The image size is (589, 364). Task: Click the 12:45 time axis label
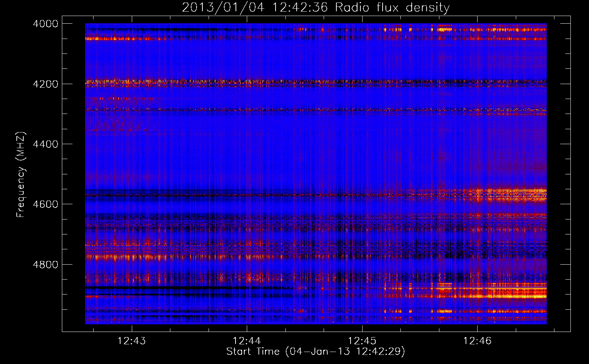pos(362,341)
